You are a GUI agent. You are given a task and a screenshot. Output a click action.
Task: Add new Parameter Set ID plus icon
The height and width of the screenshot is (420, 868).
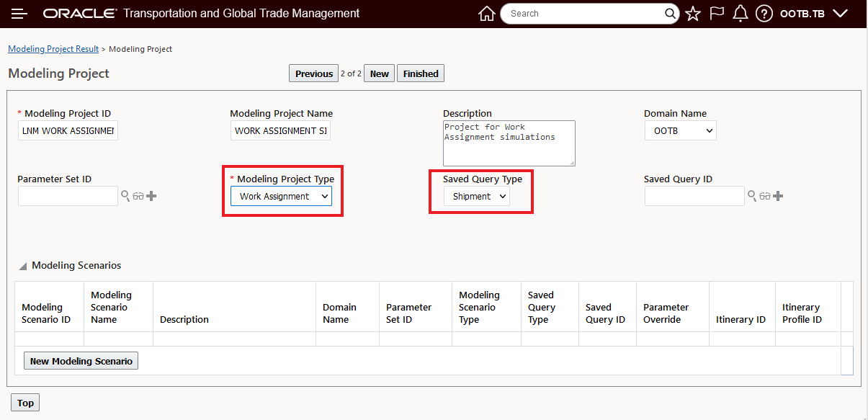(x=151, y=196)
